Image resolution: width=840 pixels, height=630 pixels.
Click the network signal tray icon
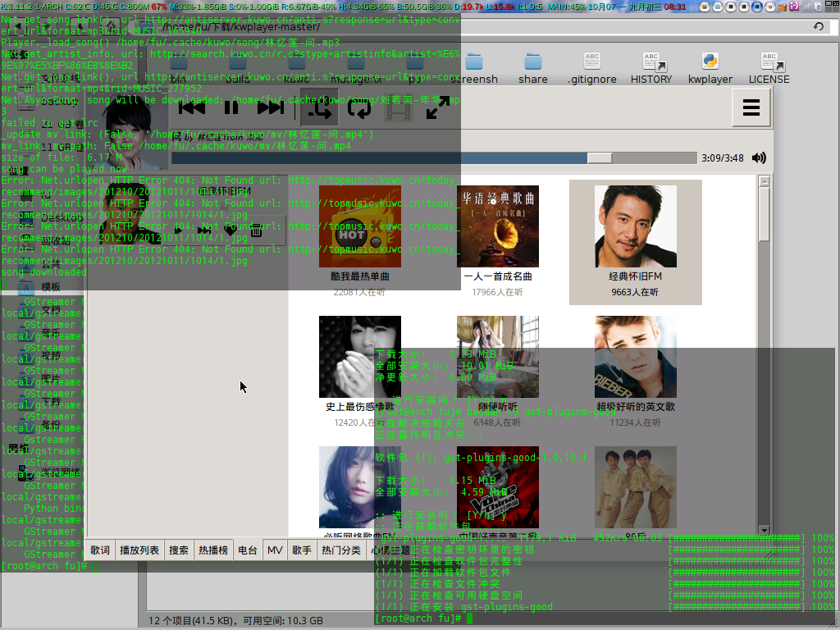pyautogui.click(x=806, y=7)
